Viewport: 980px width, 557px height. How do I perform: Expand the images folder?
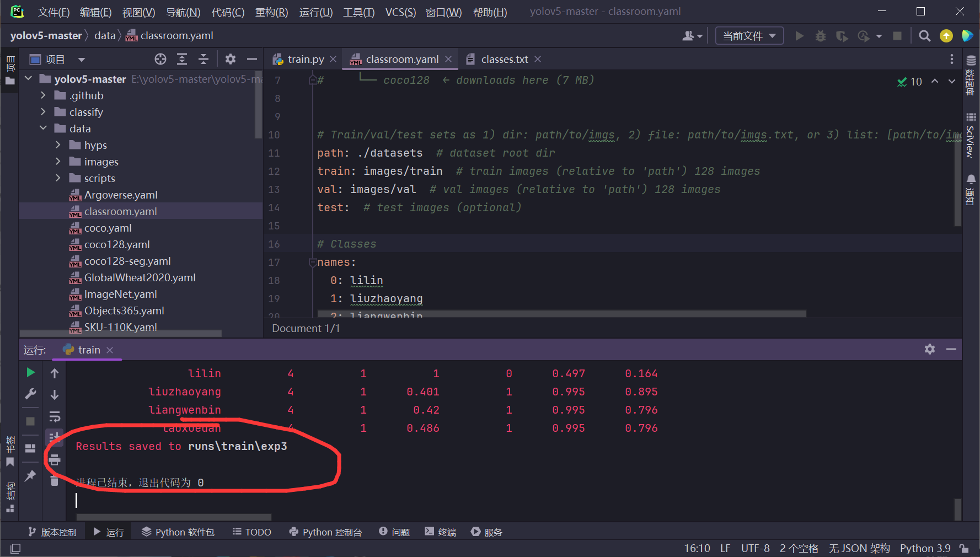pos(58,162)
